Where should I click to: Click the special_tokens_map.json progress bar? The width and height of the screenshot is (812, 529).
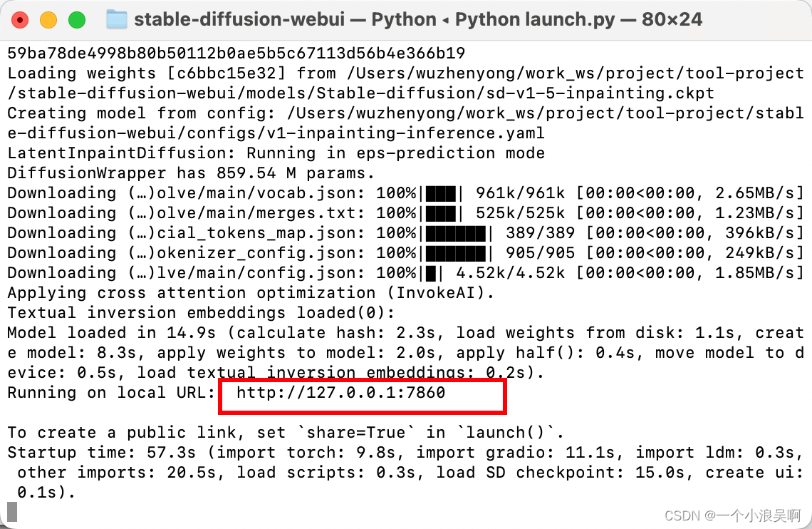[x=457, y=234]
